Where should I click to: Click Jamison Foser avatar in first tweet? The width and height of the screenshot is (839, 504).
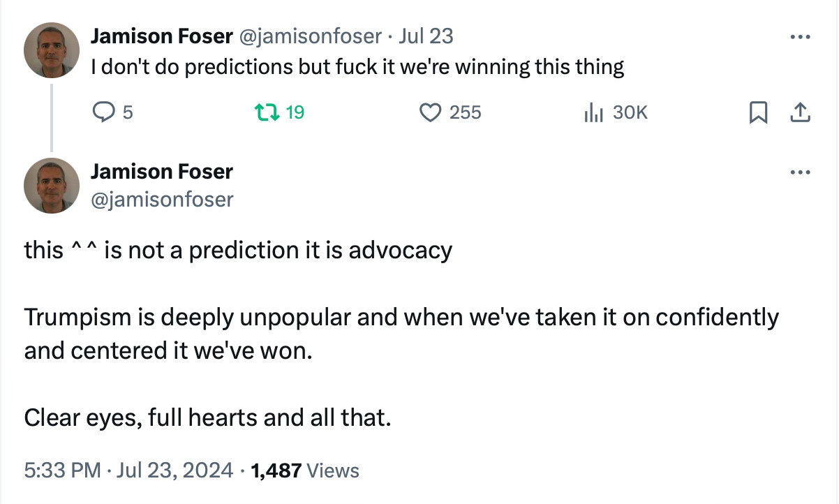coord(52,50)
